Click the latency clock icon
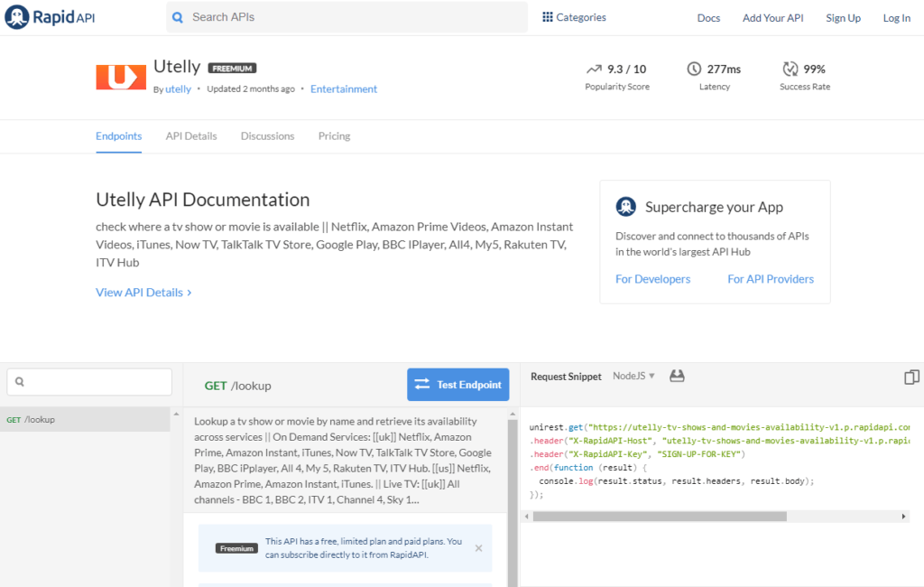This screenshot has height=587, width=924. [694, 69]
